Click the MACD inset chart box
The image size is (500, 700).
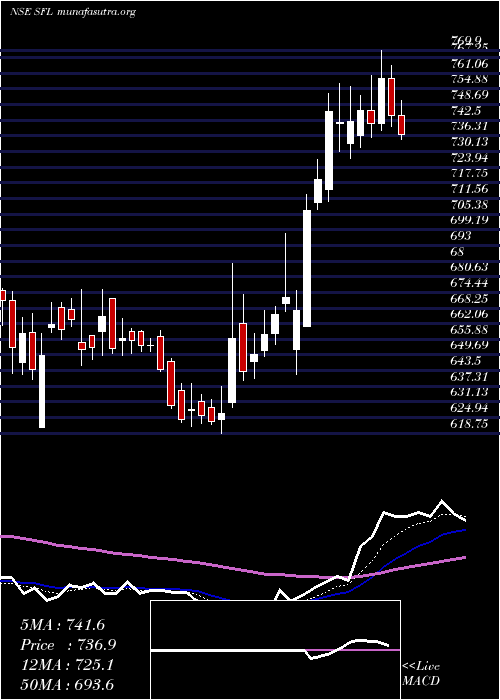tap(275, 650)
